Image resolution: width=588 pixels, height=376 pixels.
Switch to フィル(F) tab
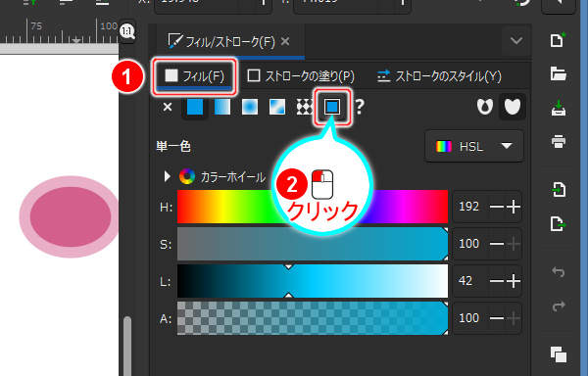(x=194, y=76)
